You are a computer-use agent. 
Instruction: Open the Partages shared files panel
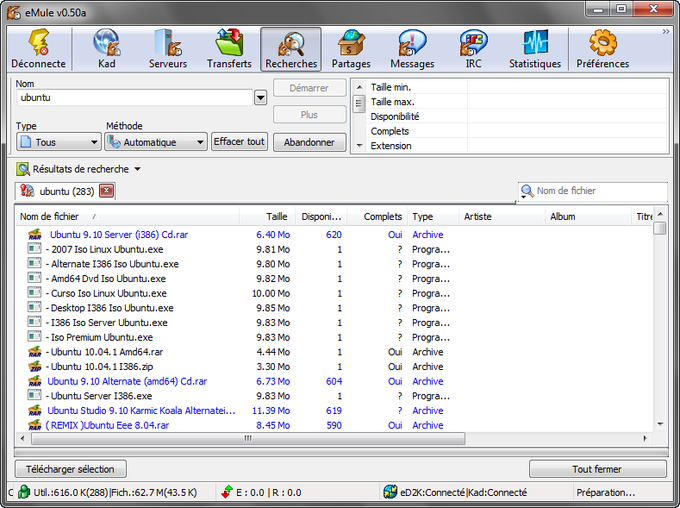[351, 49]
